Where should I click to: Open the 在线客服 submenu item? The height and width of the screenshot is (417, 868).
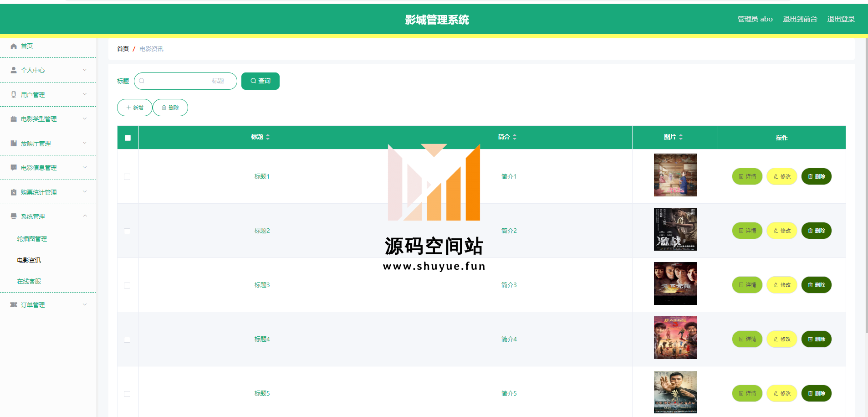point(29,281)
